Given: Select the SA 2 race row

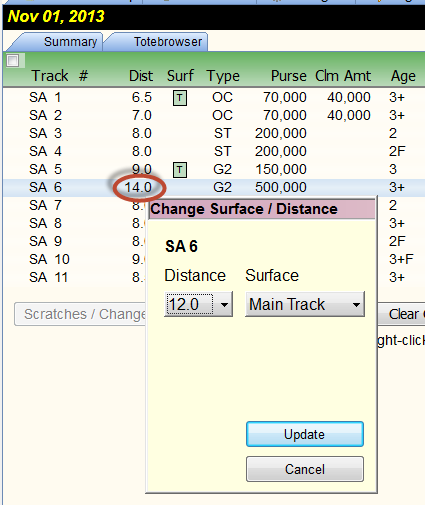Looking at the screenshot, I should click(213, 116).
